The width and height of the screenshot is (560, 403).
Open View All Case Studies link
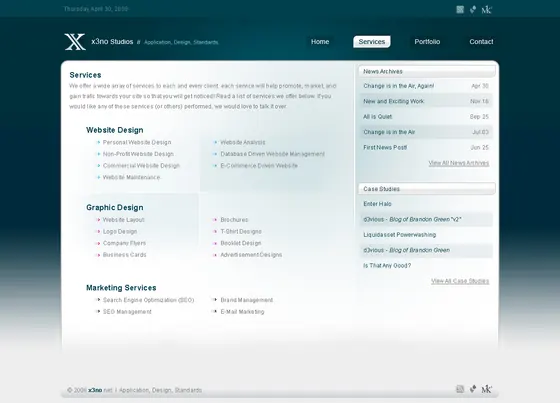click(460, 281)
